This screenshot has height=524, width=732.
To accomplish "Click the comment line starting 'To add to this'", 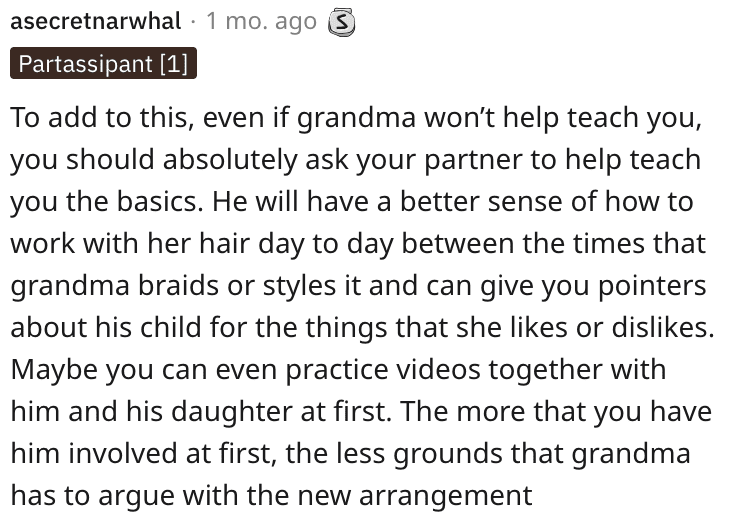I will pyautogui.click(x=356, y=117).
